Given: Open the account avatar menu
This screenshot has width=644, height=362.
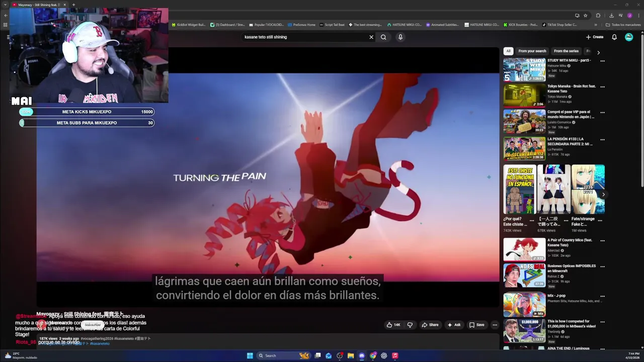Looking at the screenshot, I should tap(629, 37).
